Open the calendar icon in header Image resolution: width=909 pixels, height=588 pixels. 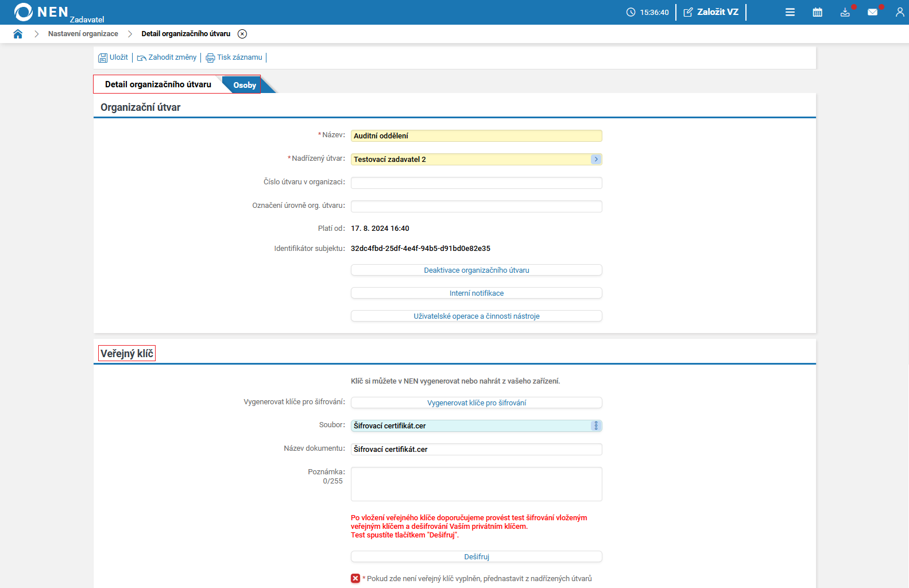tap(818, 12)
